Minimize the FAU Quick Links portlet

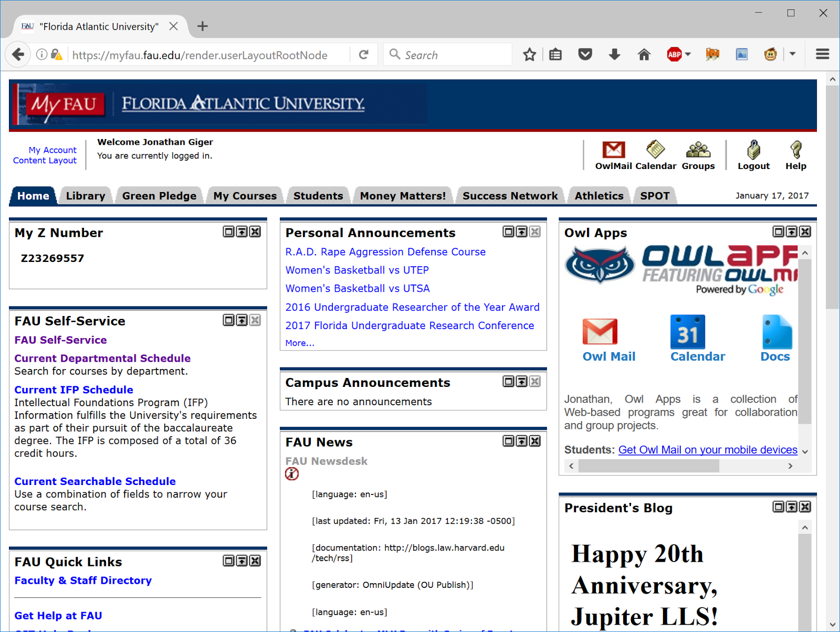[x=241, y=561]
